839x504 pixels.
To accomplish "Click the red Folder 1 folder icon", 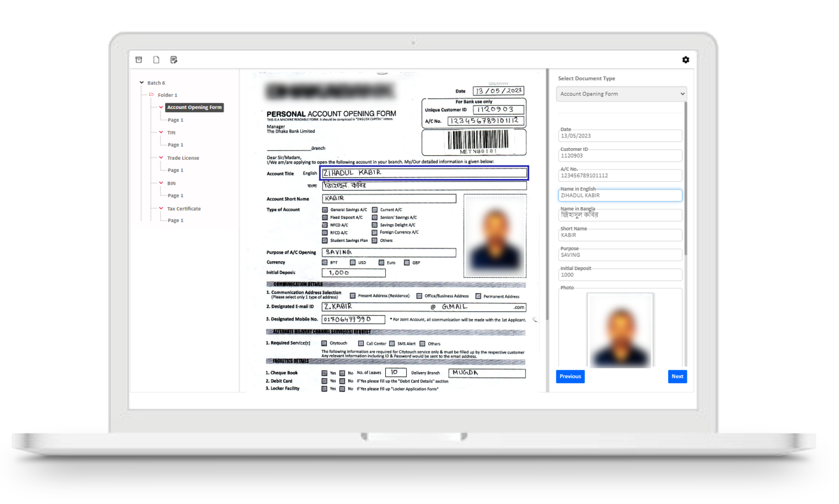I will [151, 95].
